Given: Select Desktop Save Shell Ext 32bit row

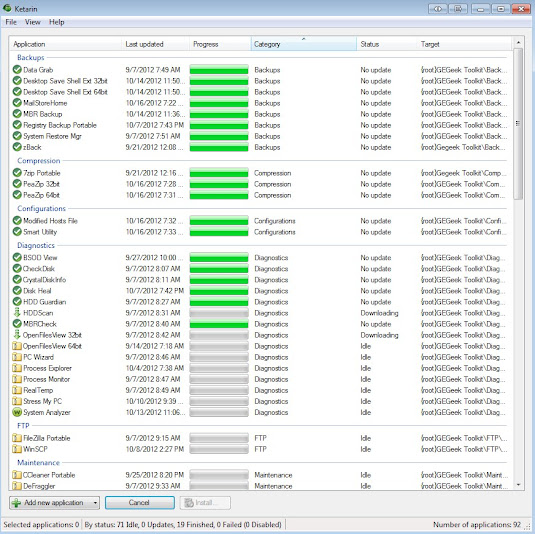Looking at the screenshot, I should coord(260,81).
